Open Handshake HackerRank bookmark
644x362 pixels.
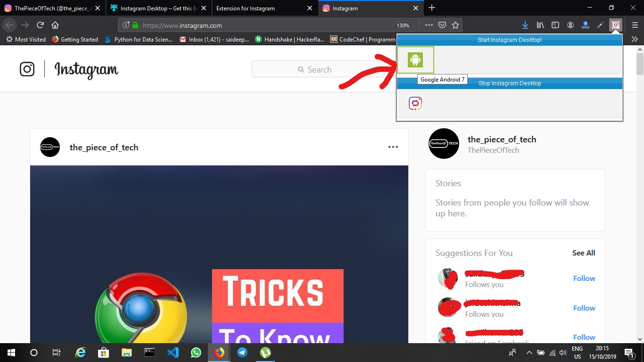click(290, 40)
